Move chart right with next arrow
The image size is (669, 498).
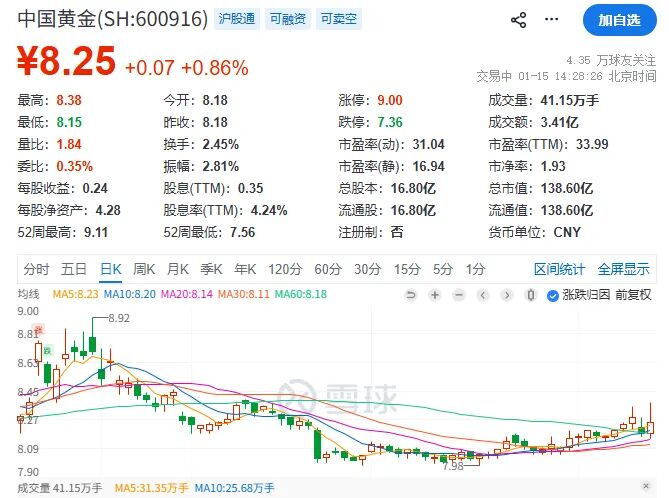click(506, 295)
